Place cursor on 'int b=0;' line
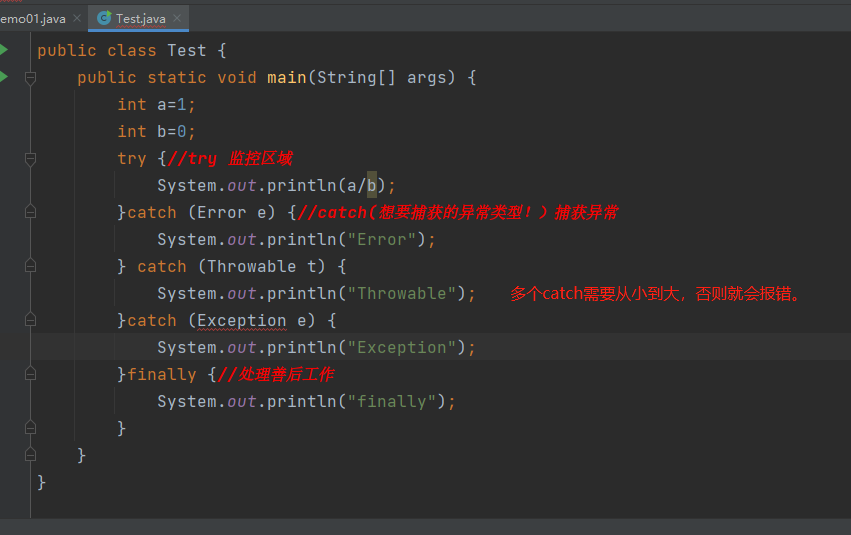 tap(156, 131)
